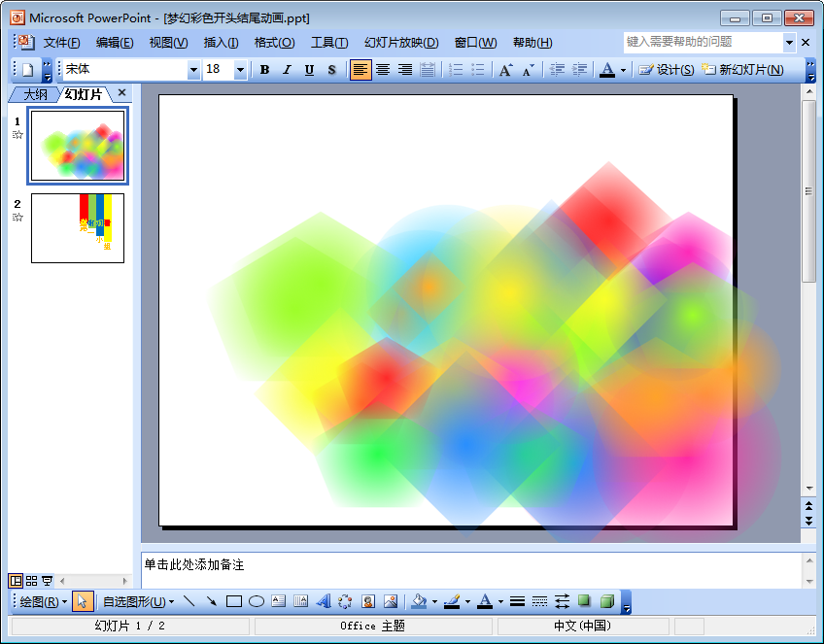The width and height of the screenshot is (824, 644).
Task: Open the View menu
Action: click(x=168, y=43)
